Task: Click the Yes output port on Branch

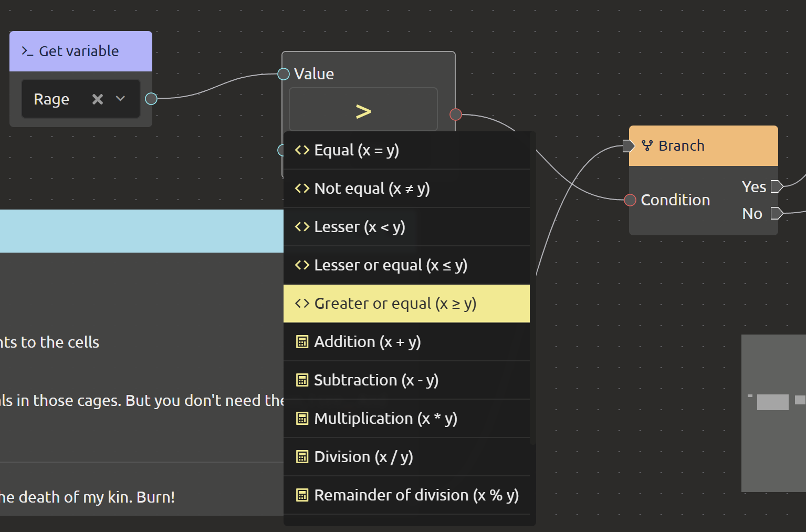Action: tap(777, 186)
